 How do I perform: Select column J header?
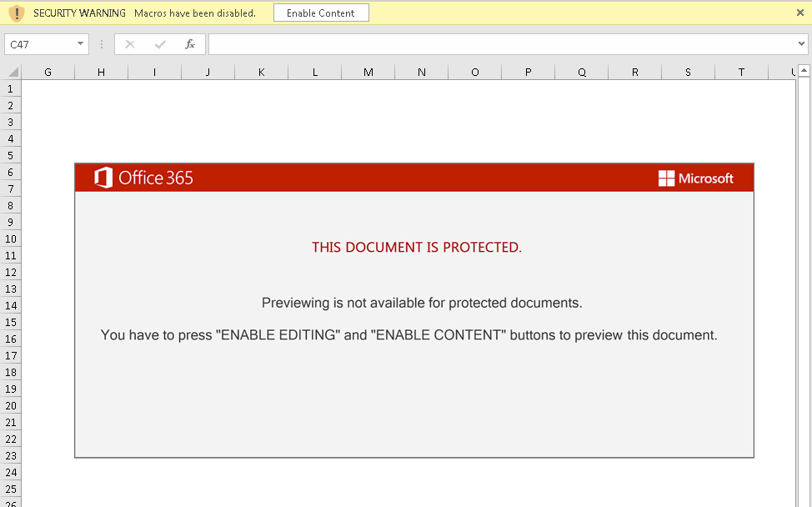point(208,73)
